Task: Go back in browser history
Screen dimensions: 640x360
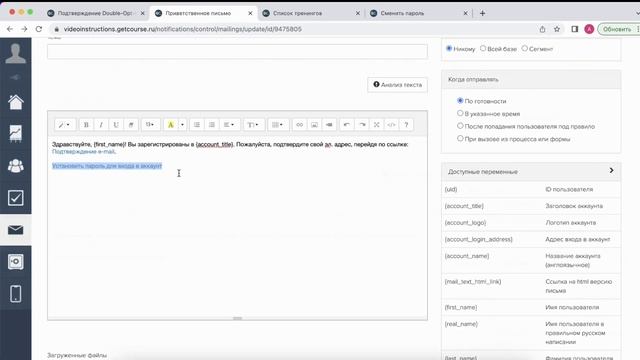Action: coord(10,29)
